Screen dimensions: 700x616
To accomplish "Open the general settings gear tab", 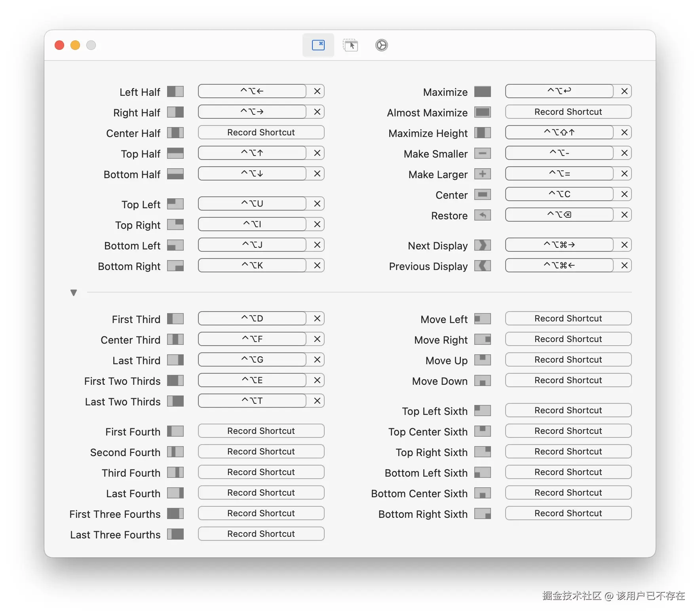I will (382, 45).
